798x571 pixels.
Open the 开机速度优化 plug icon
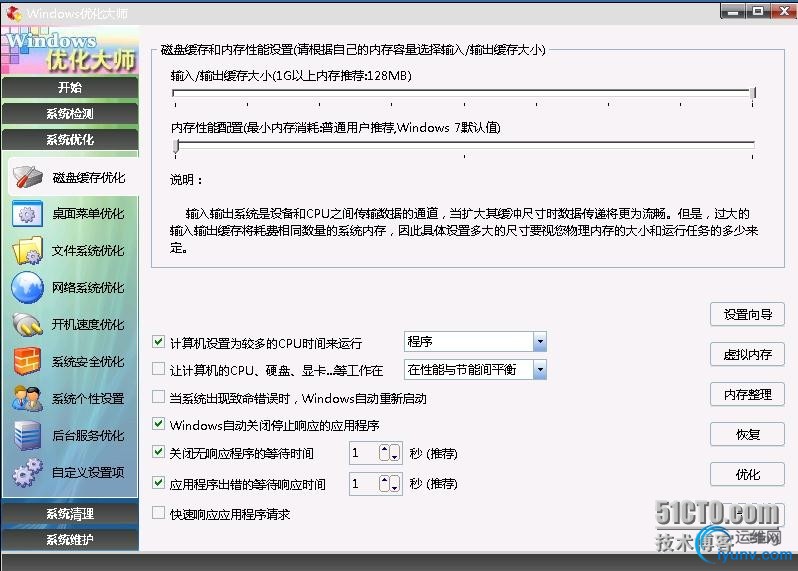[x=27, y=325]
